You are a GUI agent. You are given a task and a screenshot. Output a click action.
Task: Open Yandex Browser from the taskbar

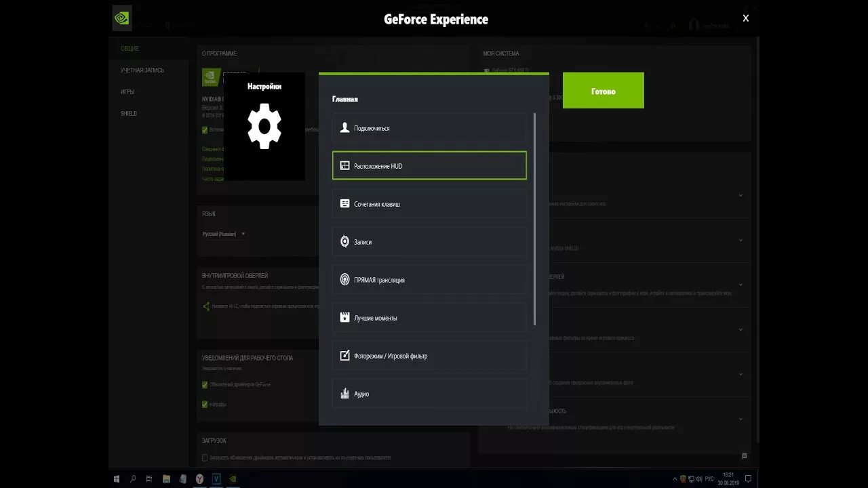pyautogui.click(x=200, y=478)
